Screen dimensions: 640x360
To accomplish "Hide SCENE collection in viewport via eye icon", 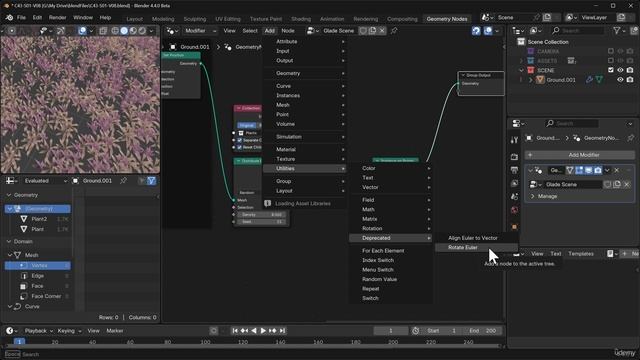I will [620, 70].
